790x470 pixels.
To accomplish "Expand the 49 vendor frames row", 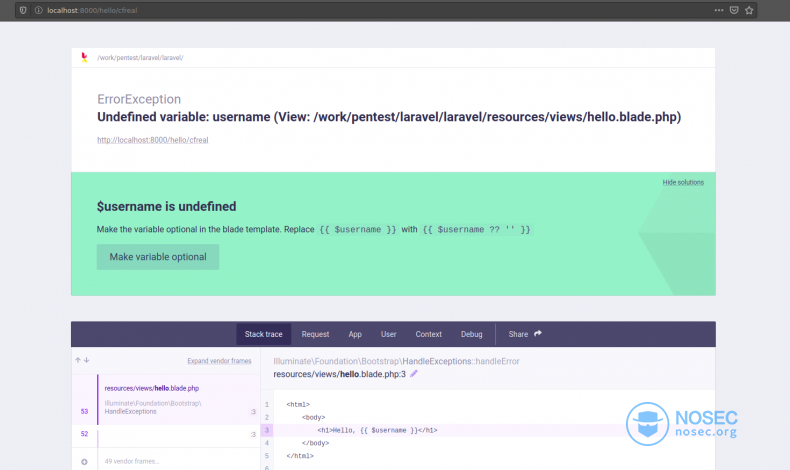I will (x=166, y=461).
